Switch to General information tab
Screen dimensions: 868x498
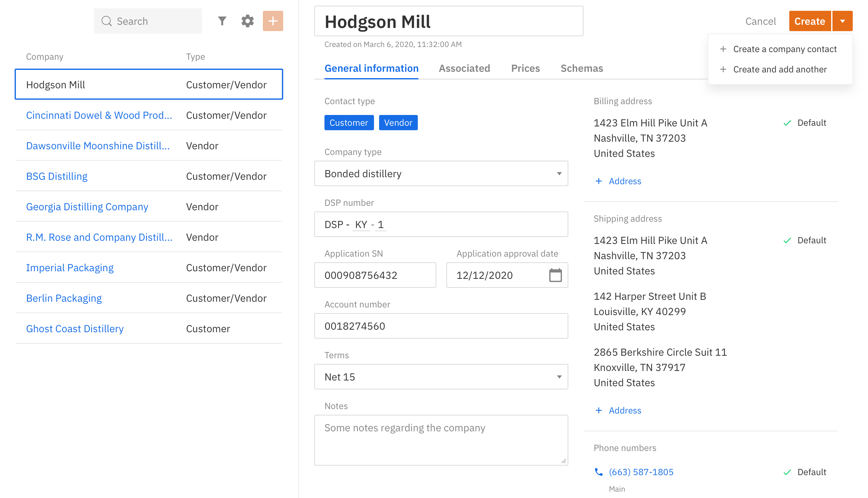pyautogui.click(x=371, y=68)
